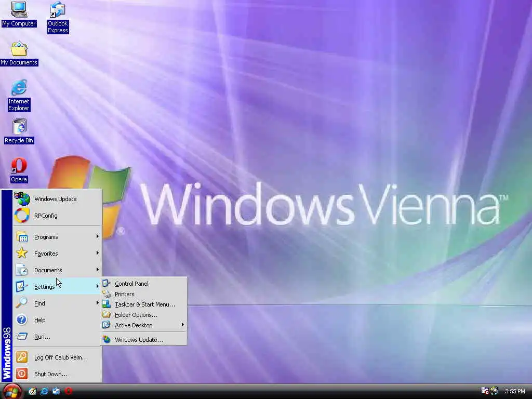Viewport: 532px width, 399px height.
Task: Expand the Active Desktop submenu arrow
Action: [x=182, y=325]
